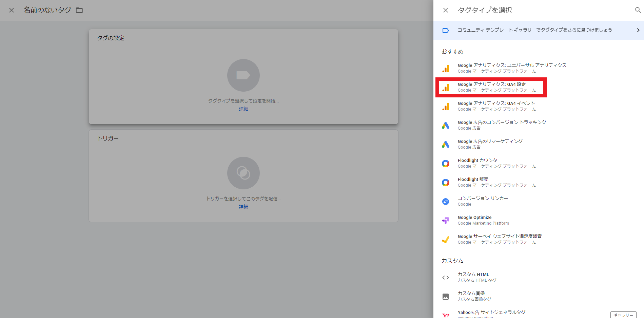Screen dimensions: 644x318
Task: Click the conversion linker arrows icon
Action: point(446,202)
